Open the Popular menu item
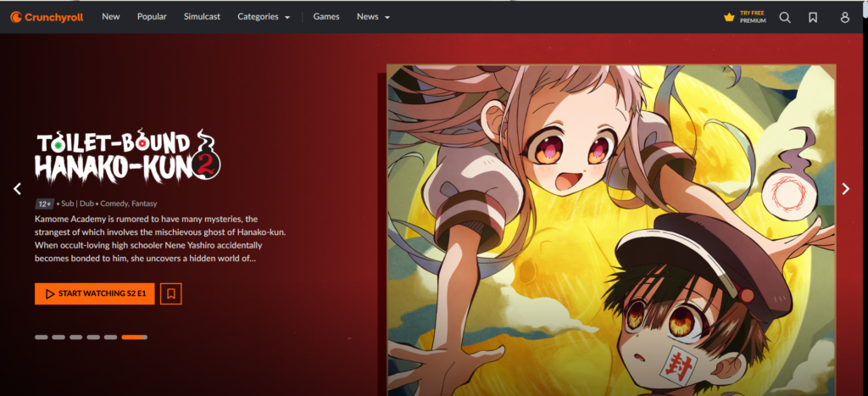Image resolution: width=868 pixels, height=396 pixels. click(152, 17)
